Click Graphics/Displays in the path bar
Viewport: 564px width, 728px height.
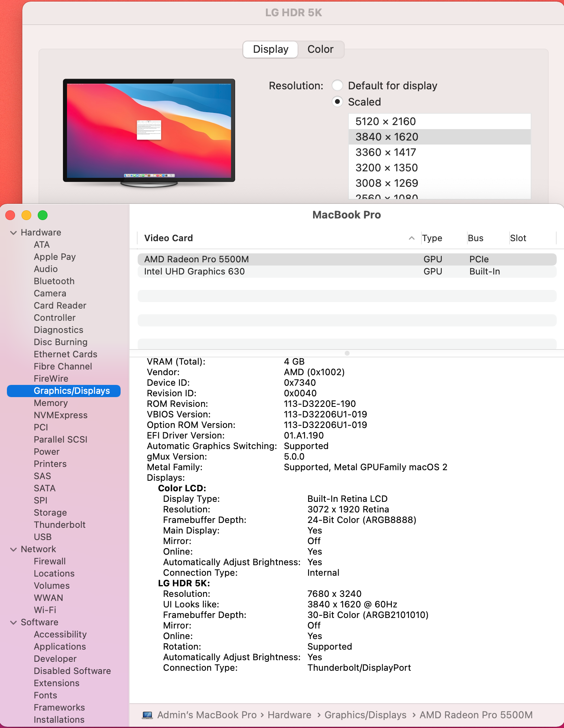click(365, 715)
